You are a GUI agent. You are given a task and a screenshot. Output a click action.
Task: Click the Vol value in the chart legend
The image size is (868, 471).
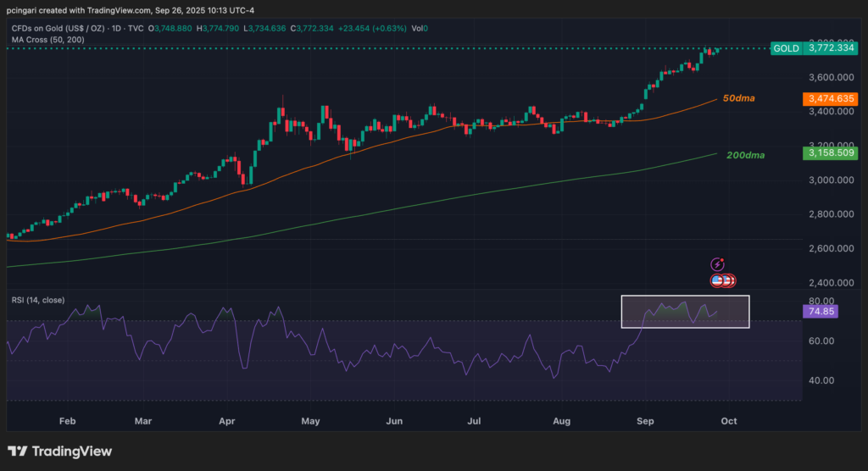tap(419, 29)
